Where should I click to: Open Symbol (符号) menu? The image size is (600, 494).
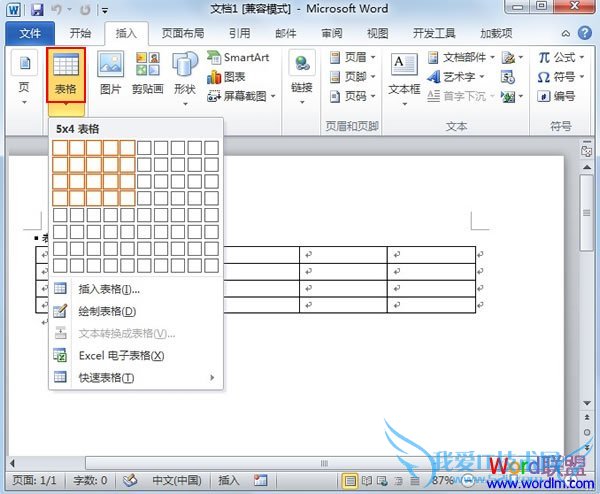coord(561,77)
